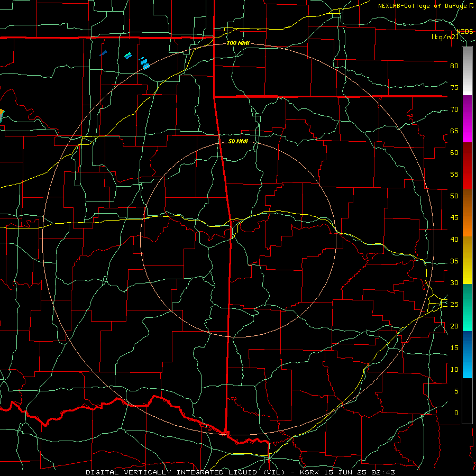Click the gray-white segment of the color scale
Screen dimensions: 476x476
[x=467, y=71]
